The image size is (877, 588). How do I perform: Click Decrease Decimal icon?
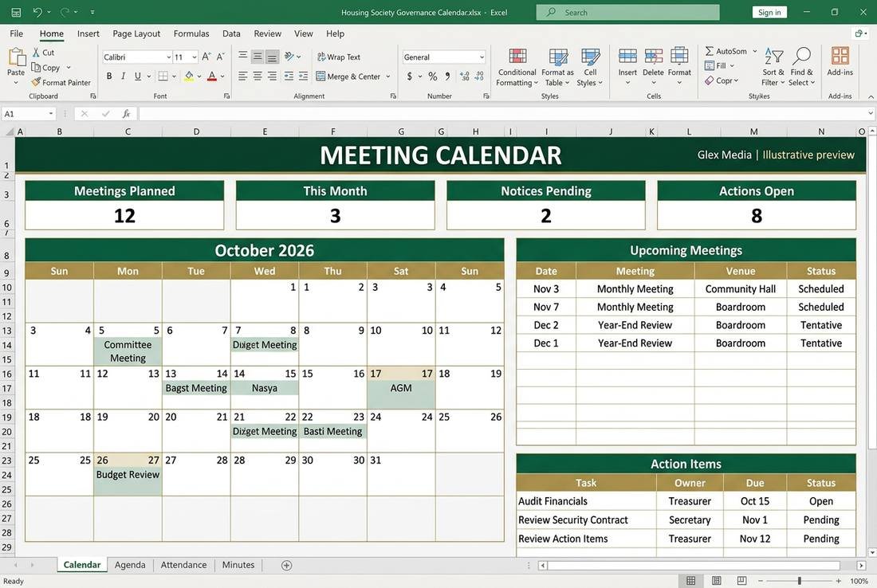point(479,76)
